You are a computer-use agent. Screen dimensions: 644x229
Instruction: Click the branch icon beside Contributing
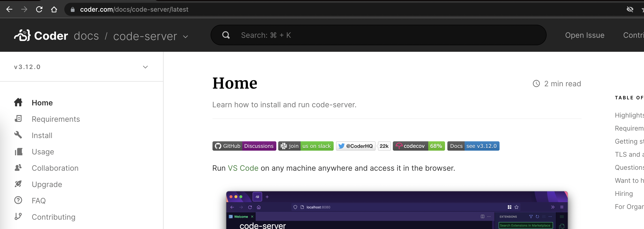click(18, 216)
